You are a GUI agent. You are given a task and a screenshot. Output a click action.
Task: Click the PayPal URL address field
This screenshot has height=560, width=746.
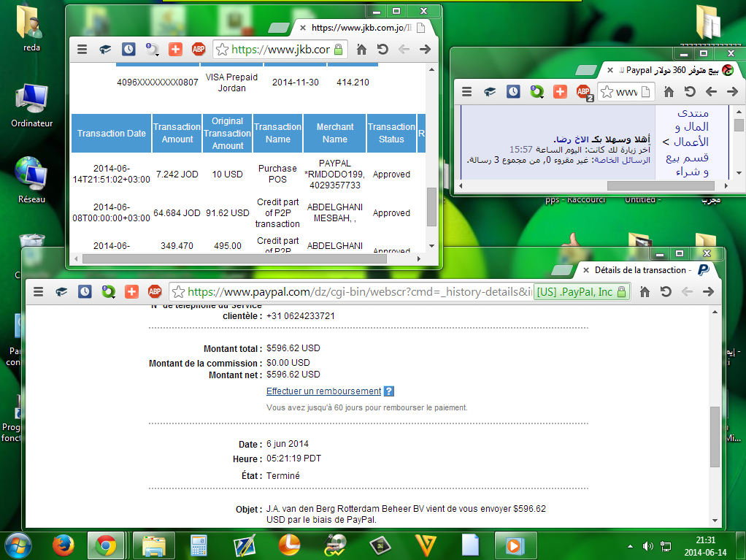point(359,291)
